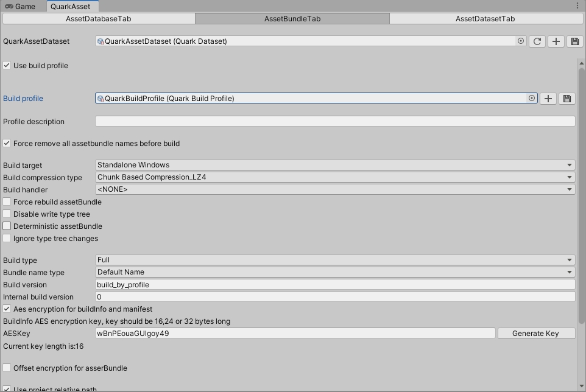This screenshot has height=392, width=586.
Task: Open object picker for Build profile field
Action: [x=531, y=98]
